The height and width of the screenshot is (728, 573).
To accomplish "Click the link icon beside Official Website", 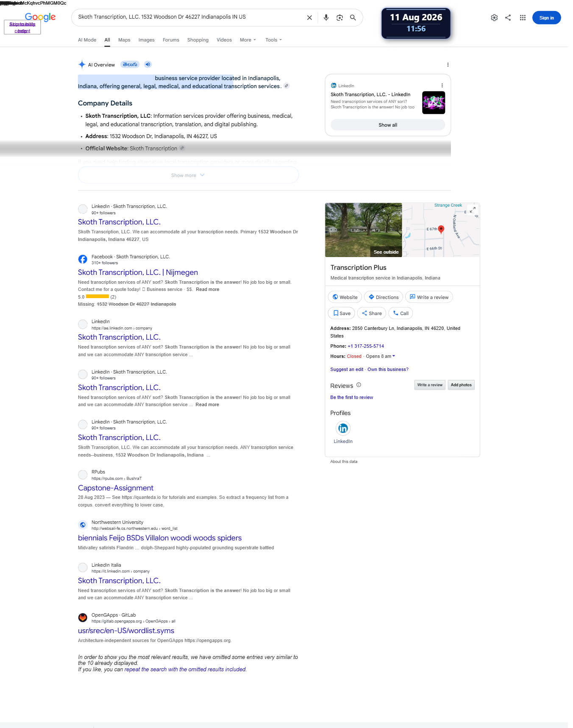I will (182, 148).
